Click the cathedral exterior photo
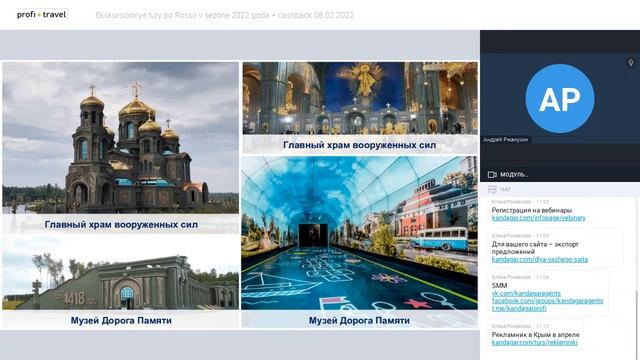The width and height of the screenshot is (640, 360). 120,138
